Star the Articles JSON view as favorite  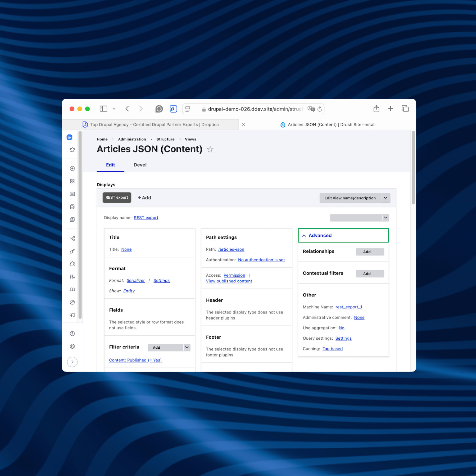click(x=210, y=149)
